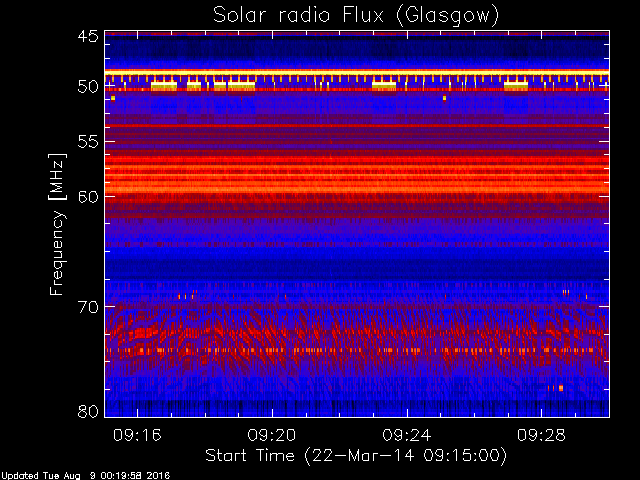Image resolution: width=640 pixels, height=480 pixels.
Task: Click the 09:16 time tick label
Action: coord(137,435)
